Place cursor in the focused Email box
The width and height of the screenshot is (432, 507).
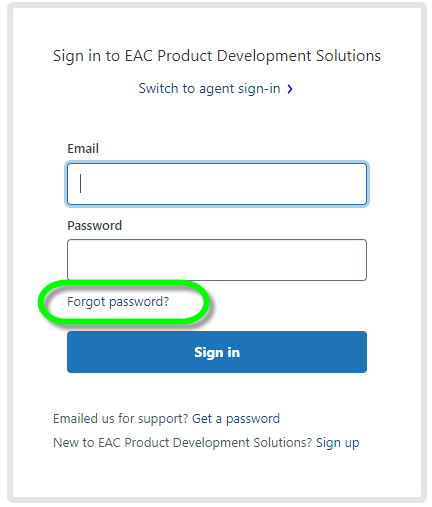click(217, 184)
